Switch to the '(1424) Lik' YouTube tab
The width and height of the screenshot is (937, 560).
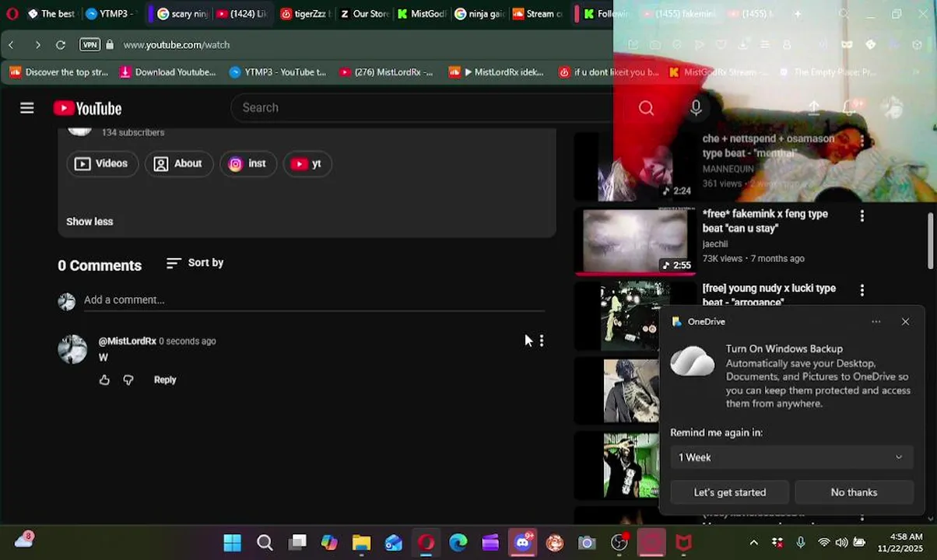pos(241,13)
